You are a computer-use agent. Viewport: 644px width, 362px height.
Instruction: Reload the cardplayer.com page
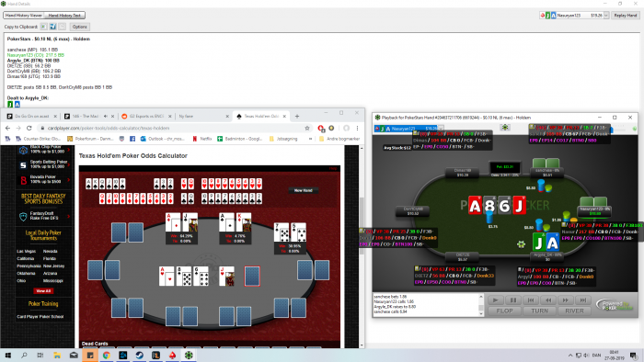click(29, 128)
